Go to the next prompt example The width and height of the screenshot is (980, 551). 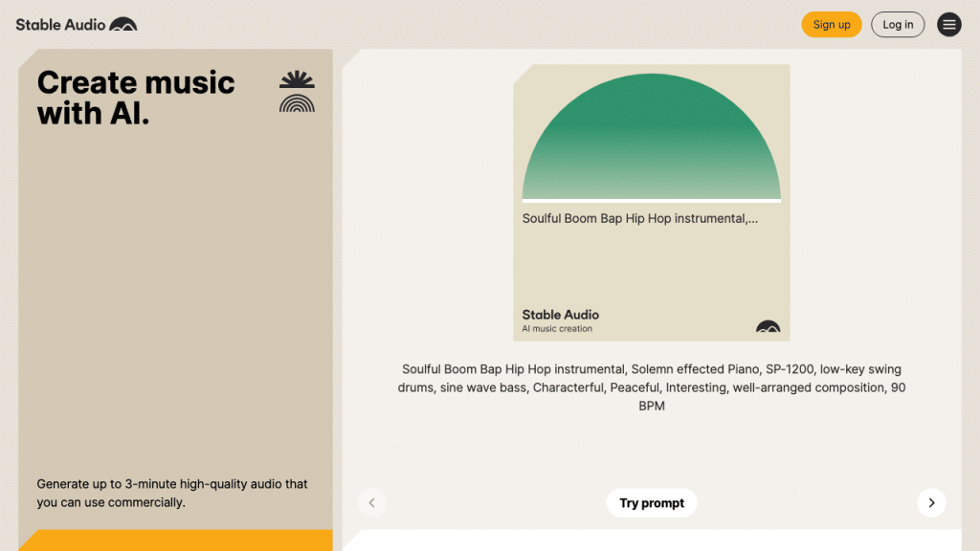tap(931, 502)
